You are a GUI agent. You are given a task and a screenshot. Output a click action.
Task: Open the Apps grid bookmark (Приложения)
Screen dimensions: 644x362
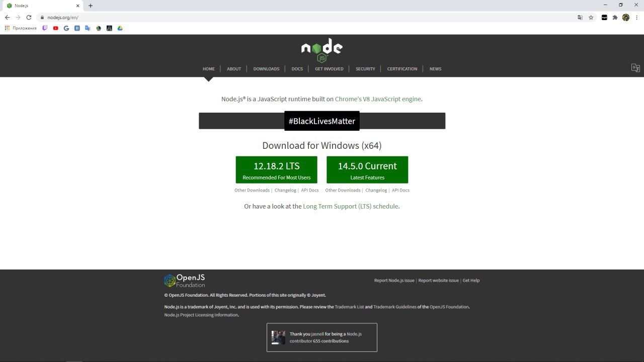click(21, 28)
